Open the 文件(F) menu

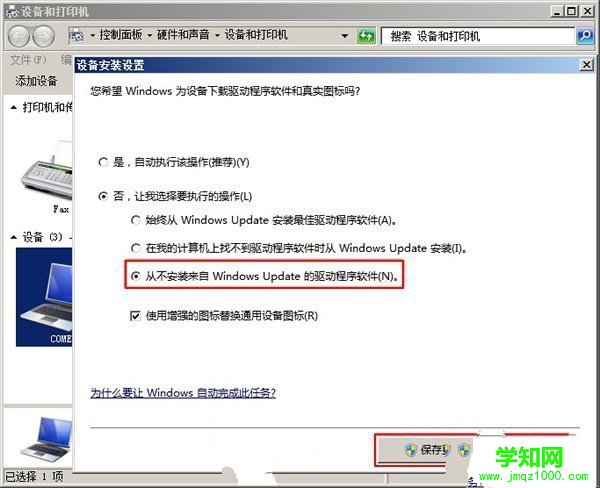(x=28, y=60)
